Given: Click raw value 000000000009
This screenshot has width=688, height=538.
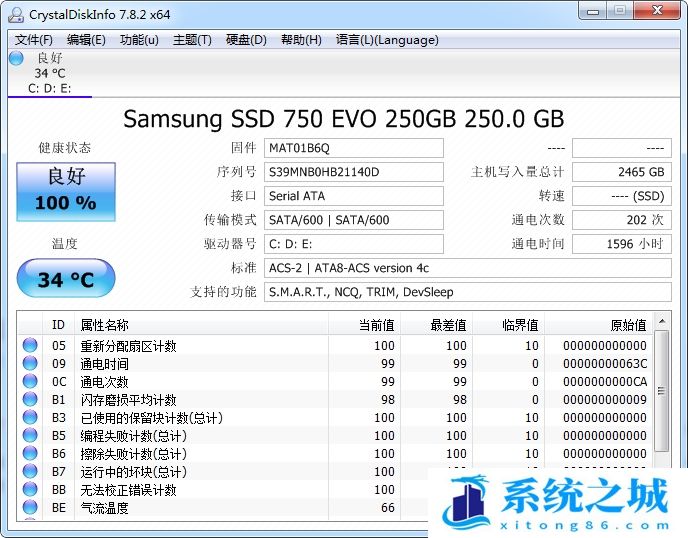Looking at the screenshot, I should (605, 400).
